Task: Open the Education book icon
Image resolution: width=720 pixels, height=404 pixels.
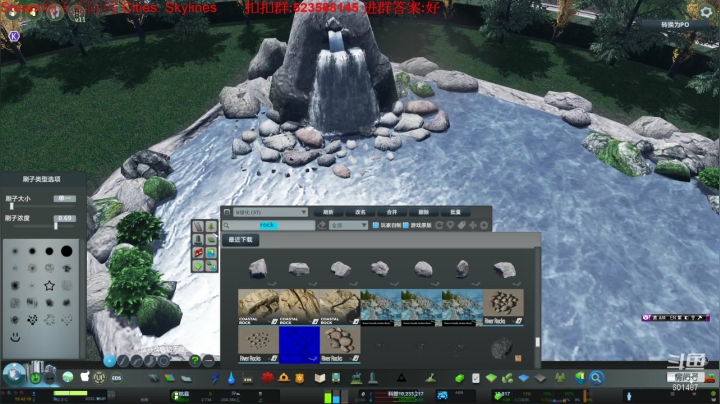Action: tap(320, 378)
